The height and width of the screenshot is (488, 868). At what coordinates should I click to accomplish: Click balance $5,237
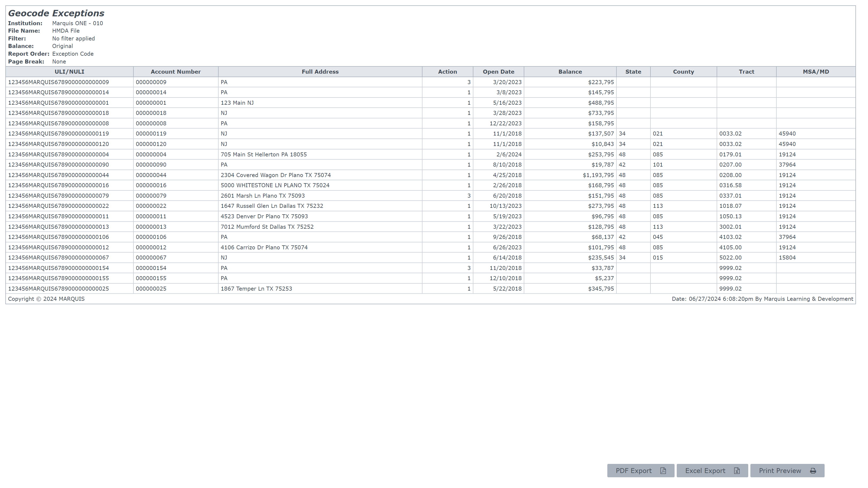click(604, 278)
